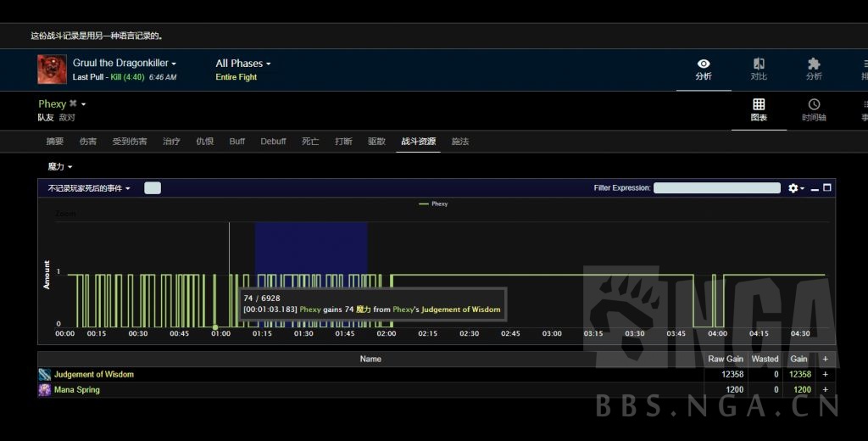Click the highlighted blue chart selection region
This screenshot has width=868, height=441.
point(311,274)
